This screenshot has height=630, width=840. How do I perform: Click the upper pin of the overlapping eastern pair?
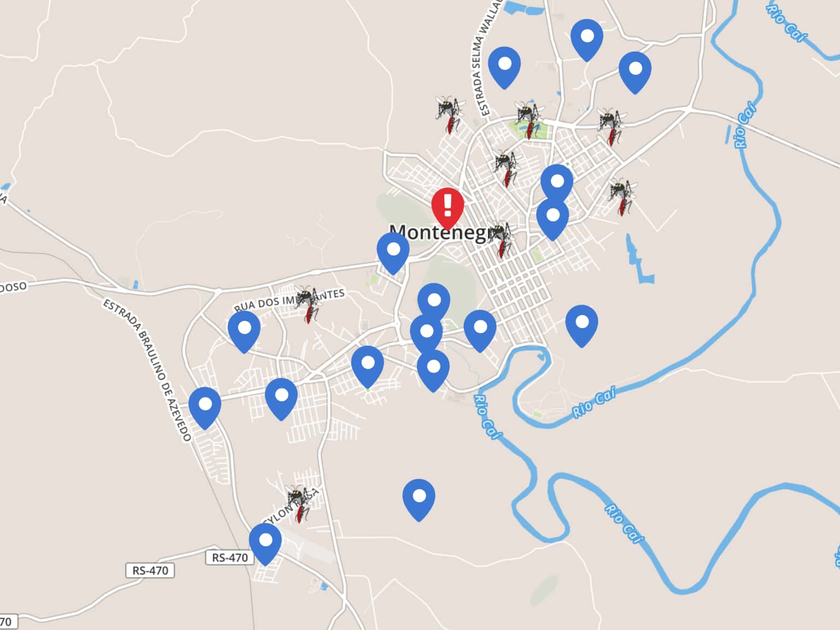557,183
